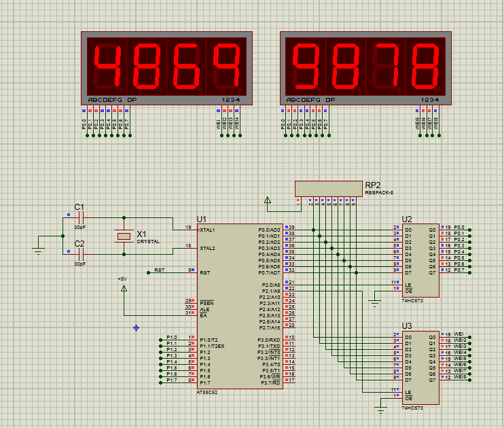Screen dimensions: 504x428
Task: Click the P1.3 terminal label
Action: point(172,356)
